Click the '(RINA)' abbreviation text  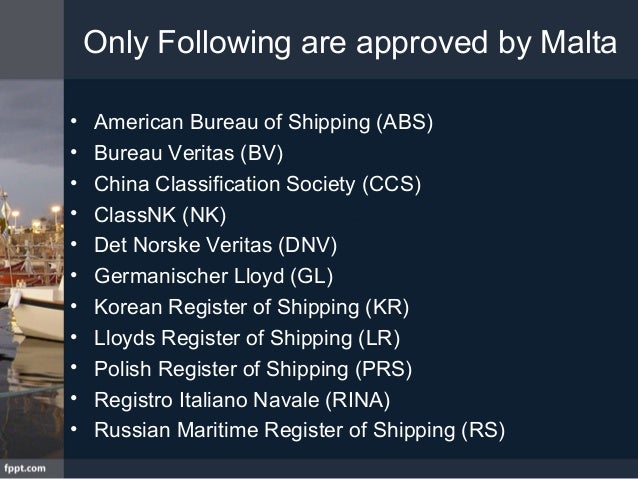coord(358,400)
